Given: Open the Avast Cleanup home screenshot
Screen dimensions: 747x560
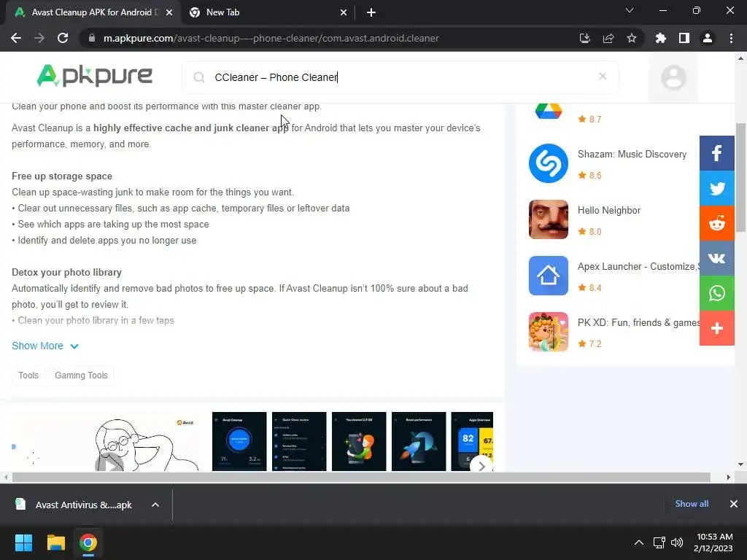Looking at the screenshot, I should 239,441.
